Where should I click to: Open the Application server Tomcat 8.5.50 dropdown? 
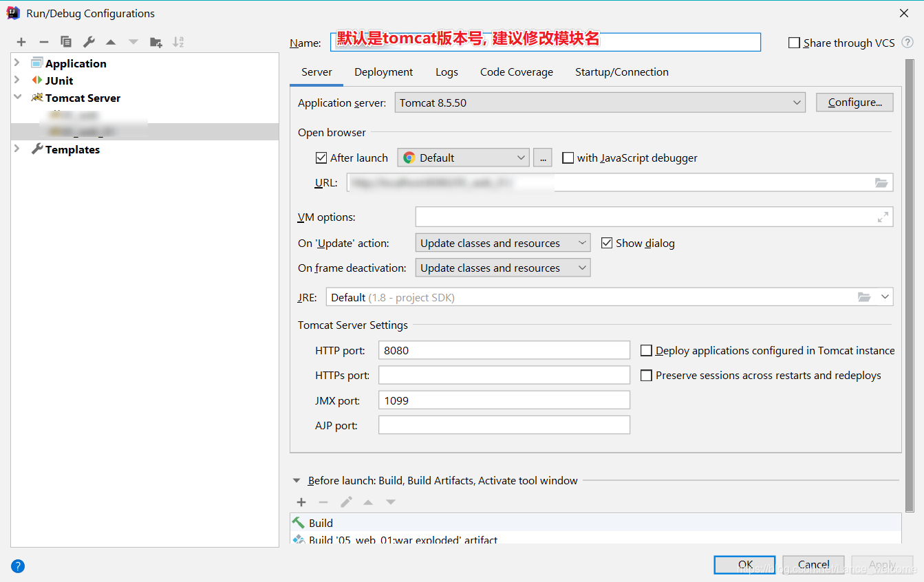click(599, 103)
